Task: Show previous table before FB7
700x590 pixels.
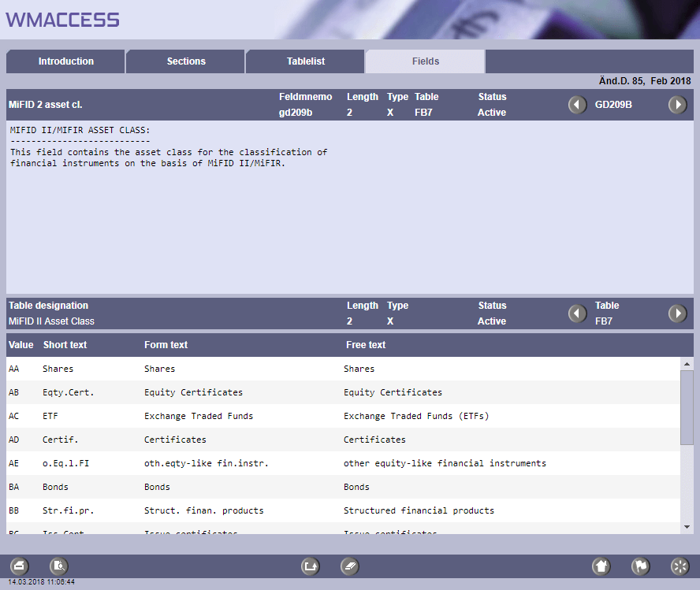Action: click(x=578, y=314)
